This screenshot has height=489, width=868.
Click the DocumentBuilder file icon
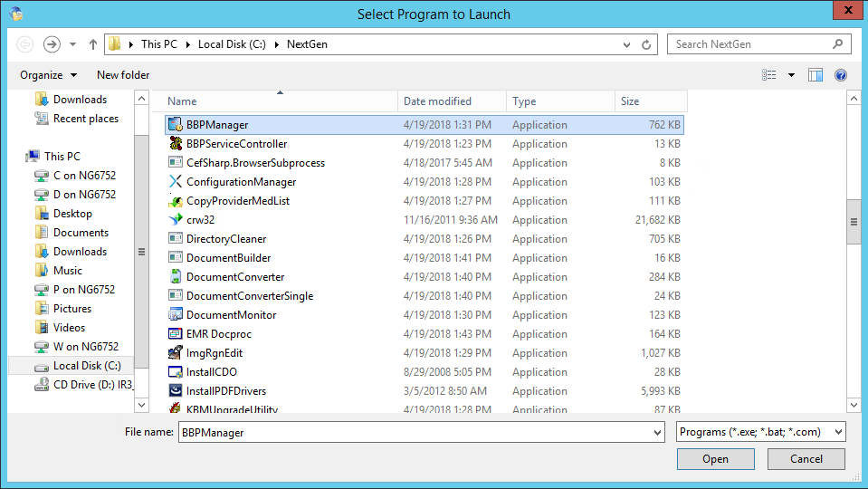pyautogui.click(x=176, y=257)
